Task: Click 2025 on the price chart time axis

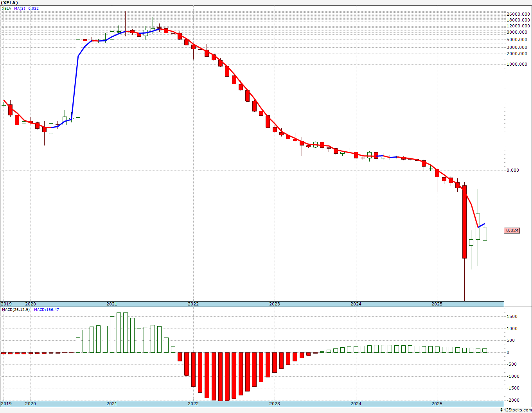Action: (x=437, y=304)
